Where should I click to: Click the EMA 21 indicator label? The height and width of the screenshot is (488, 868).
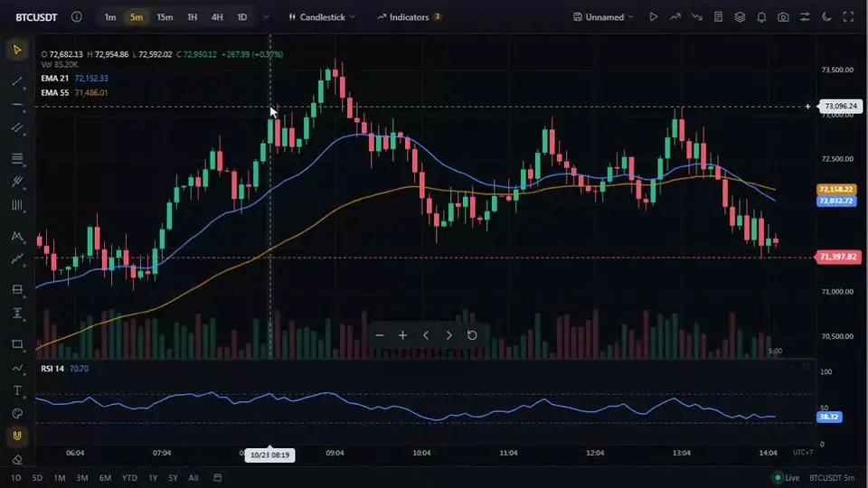tap(55, 79)
